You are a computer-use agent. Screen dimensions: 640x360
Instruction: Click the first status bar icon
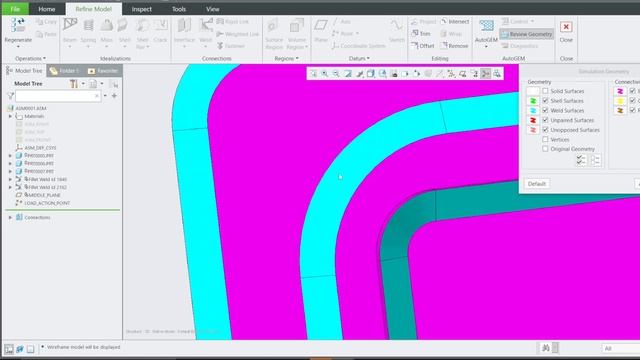[x=9, y=349]
